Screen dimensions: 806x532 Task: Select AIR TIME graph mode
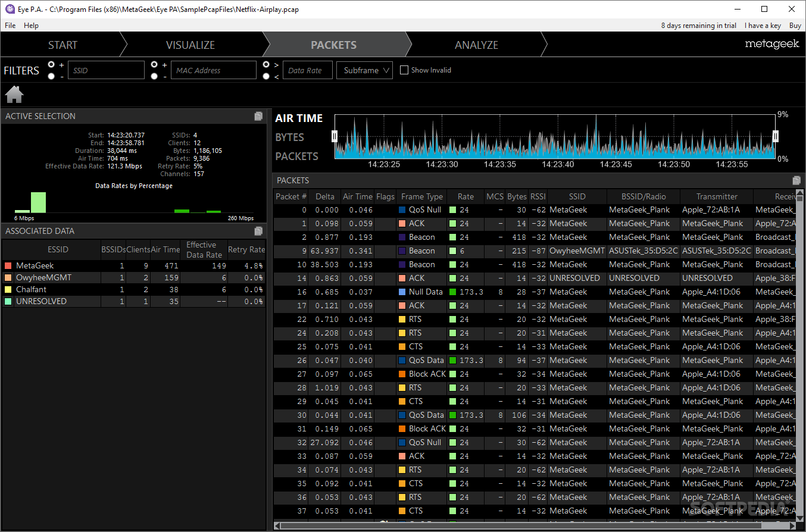(x=299, y=118)
